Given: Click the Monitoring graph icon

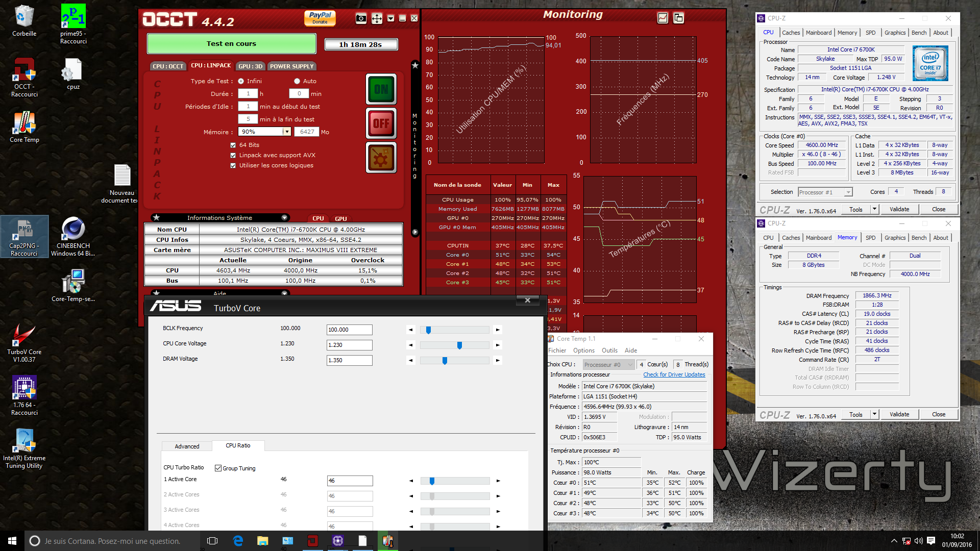Looking at the screenshot, I should 663,18.
